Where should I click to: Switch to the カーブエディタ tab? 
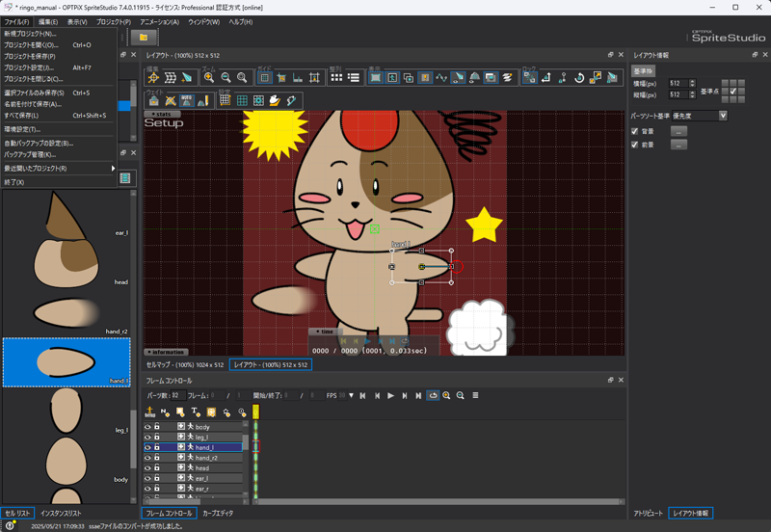click(x=218, y=514)
